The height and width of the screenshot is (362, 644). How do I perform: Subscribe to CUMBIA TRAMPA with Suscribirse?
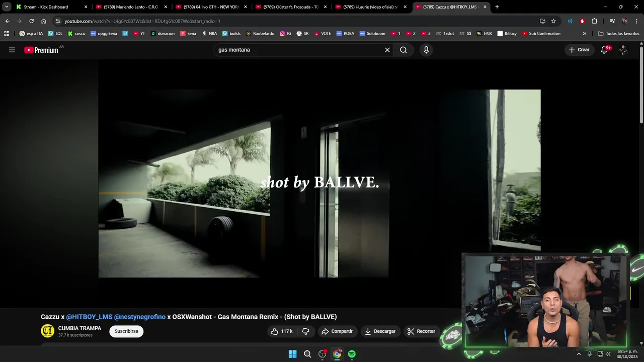tap(126, 331)
